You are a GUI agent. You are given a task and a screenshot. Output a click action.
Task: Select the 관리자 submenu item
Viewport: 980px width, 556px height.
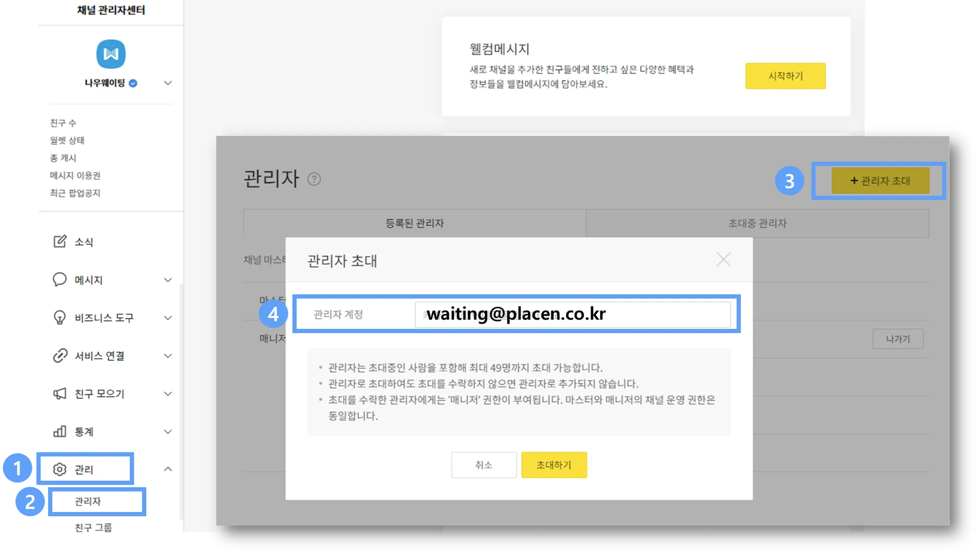click(x=88, y=501)
